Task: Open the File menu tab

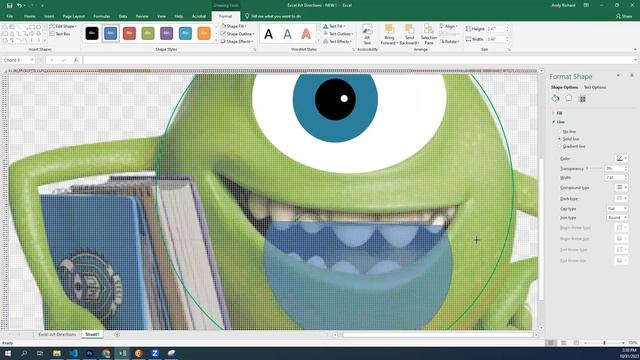Action: point(9,16)
